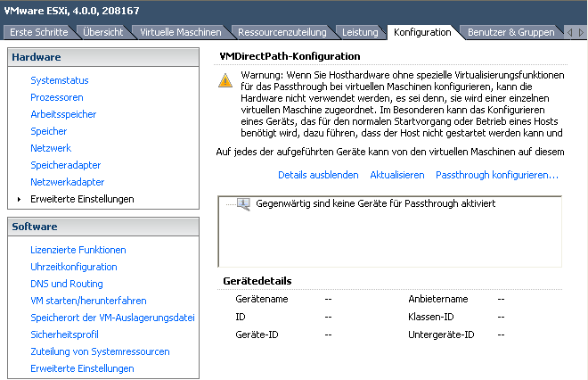Open Systemstatus in the Hardware list

60,80
